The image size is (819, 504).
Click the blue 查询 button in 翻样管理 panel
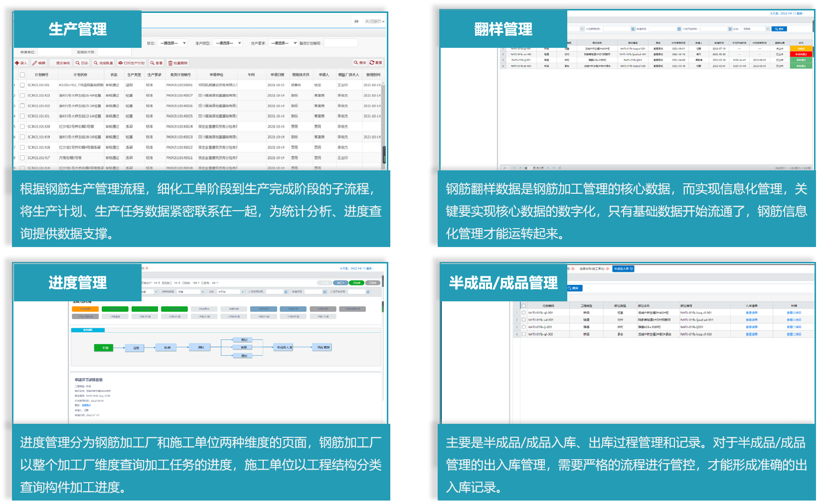click(x=779, y=29)
